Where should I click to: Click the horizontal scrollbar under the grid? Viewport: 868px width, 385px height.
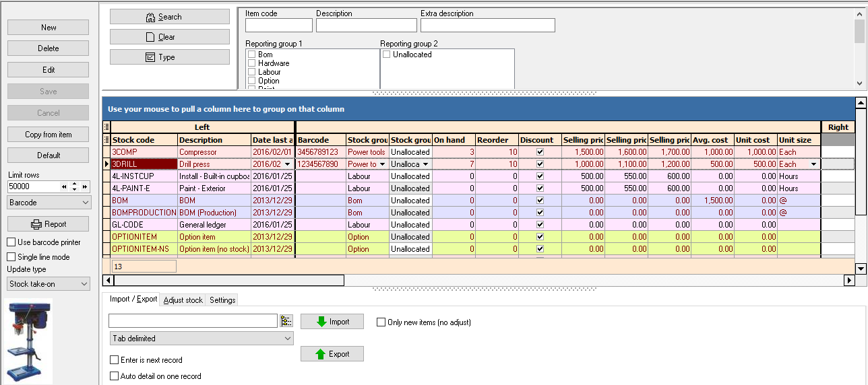[x=229, y=280]
